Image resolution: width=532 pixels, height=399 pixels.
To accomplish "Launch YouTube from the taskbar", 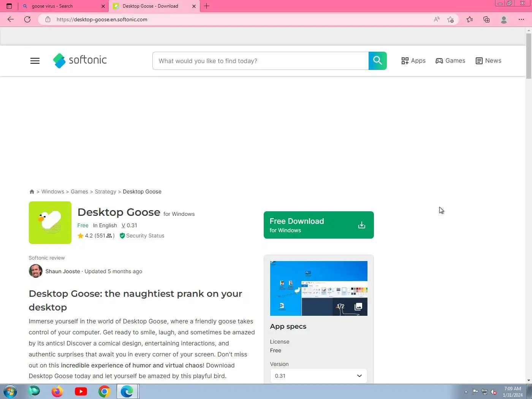I will (x=81, y=391).
